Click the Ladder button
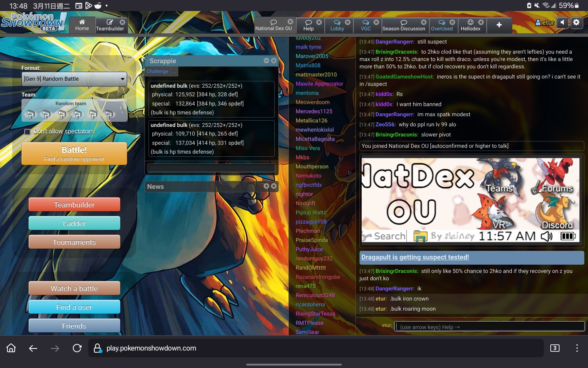The image size is (588, 368). pos(74,223)
